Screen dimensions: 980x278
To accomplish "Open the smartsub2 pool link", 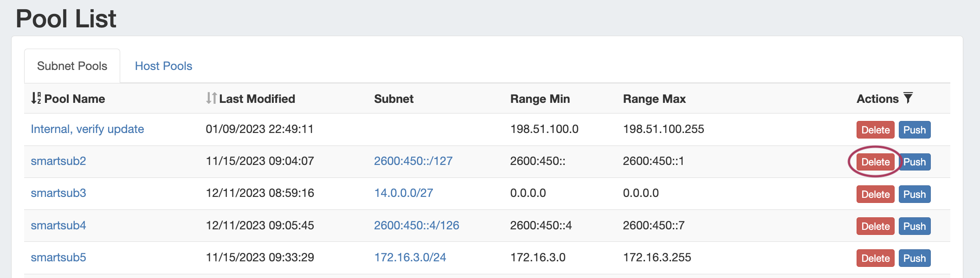I will [x=58, y=161].
